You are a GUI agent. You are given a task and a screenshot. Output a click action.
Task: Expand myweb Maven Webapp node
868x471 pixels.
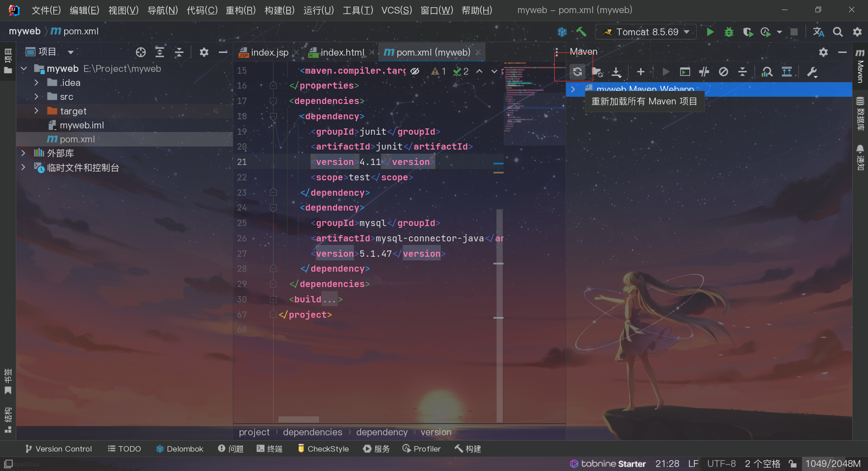tap(573, 89)
